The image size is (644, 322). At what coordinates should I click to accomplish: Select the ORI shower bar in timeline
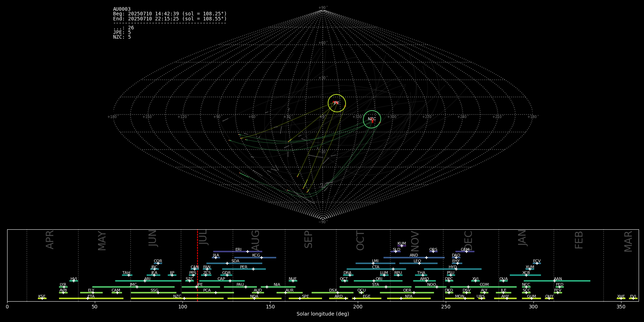(x=378, y=281)
